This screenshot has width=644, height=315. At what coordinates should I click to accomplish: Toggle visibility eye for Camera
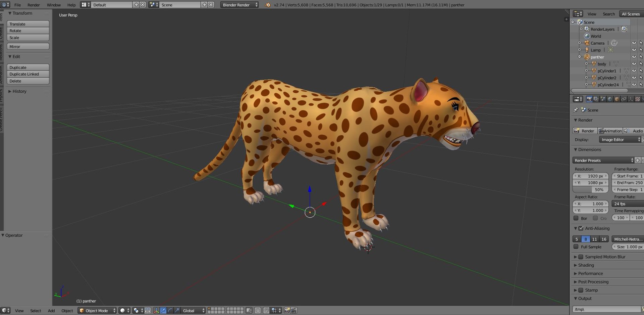634,43
